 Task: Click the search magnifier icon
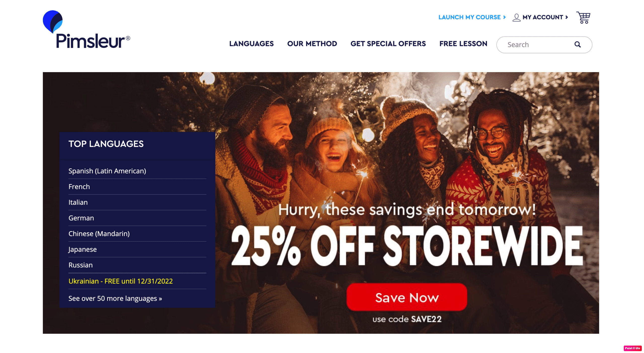coord(579,44)
